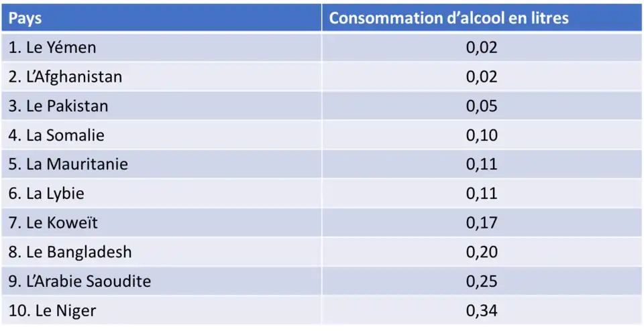Select the "8. Le Bangladesh" cell
Screen dimensions: 644x331
pos(70,252)
